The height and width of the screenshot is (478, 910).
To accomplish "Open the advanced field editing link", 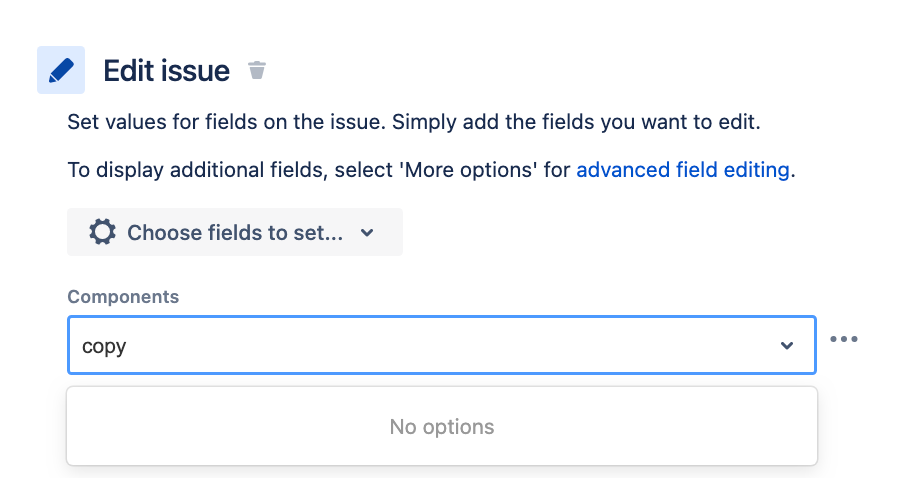I will coord(682,170).
